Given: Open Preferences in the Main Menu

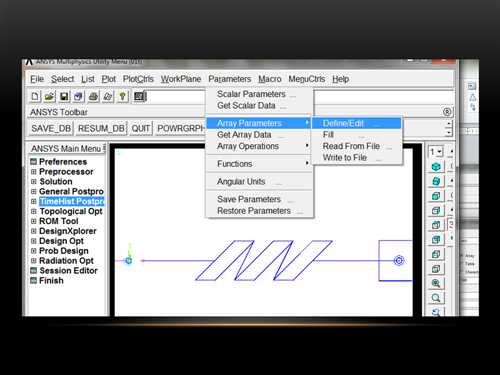Looking at the screenshot, I should click(63, 162).
